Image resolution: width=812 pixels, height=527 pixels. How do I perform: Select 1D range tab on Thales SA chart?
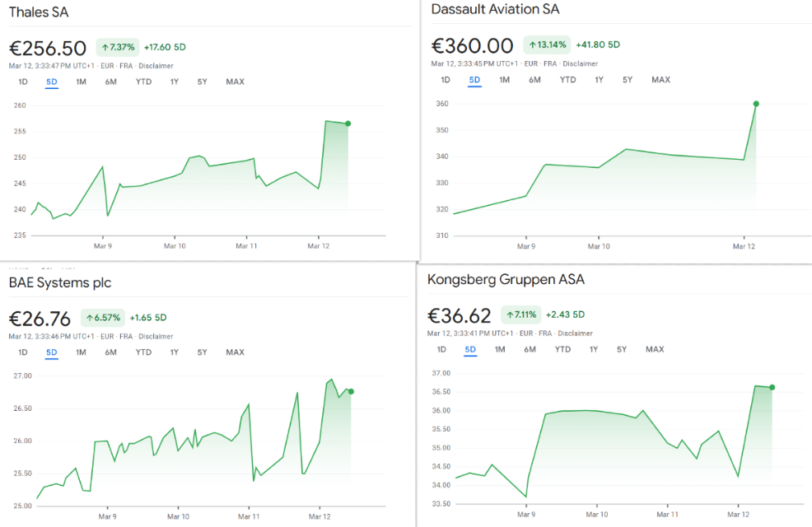pyautogui.click(x=23, y=82)
